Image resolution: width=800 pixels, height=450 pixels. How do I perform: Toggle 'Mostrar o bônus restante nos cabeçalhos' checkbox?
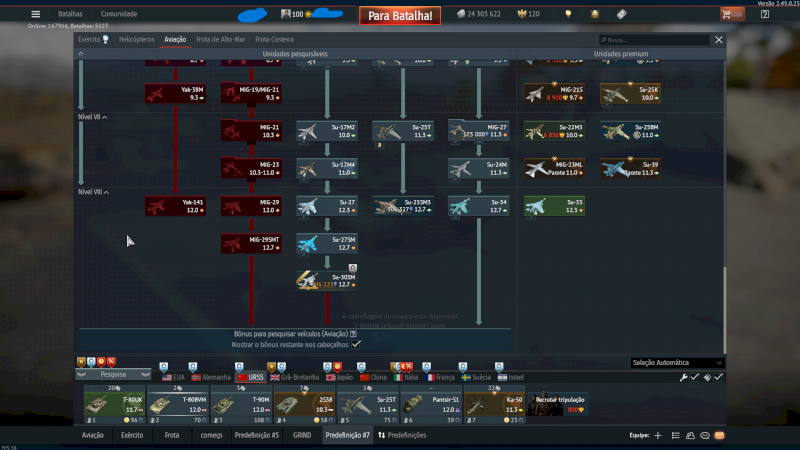click(356, 343)
